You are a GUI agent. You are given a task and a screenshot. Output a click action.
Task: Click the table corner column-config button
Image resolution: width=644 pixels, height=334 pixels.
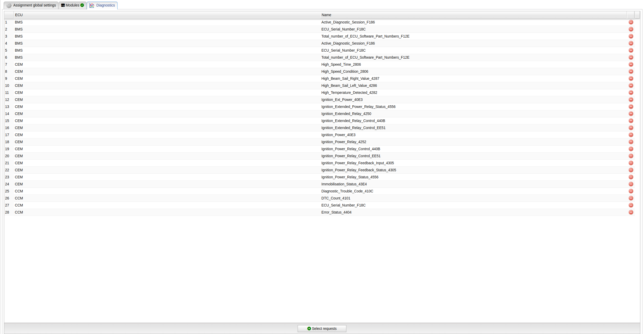(637, 15)
